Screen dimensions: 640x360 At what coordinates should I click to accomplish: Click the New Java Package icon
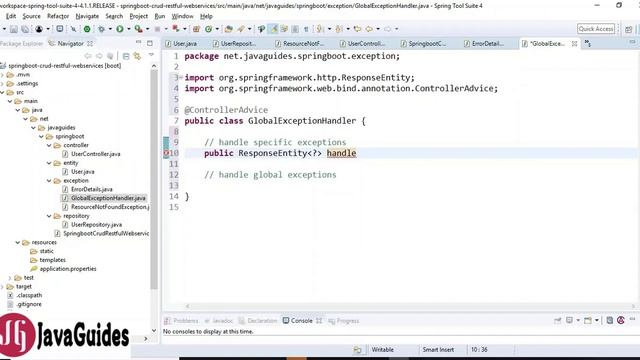(x=196, y=29)
